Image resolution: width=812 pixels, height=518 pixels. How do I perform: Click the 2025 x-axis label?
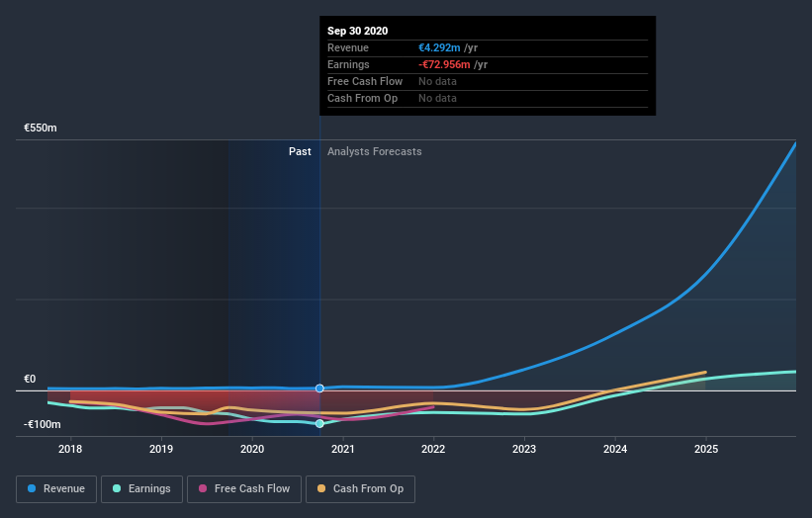[x=706, y=449]
